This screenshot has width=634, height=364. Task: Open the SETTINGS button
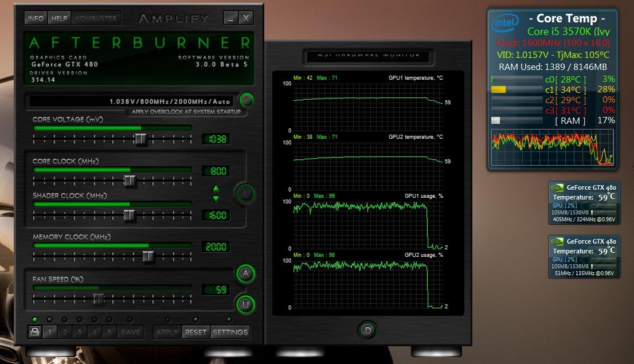230,332
